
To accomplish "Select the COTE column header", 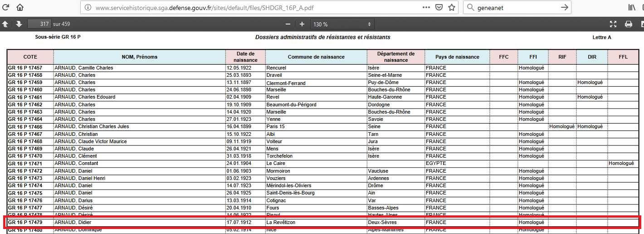I will pos(30,57).
